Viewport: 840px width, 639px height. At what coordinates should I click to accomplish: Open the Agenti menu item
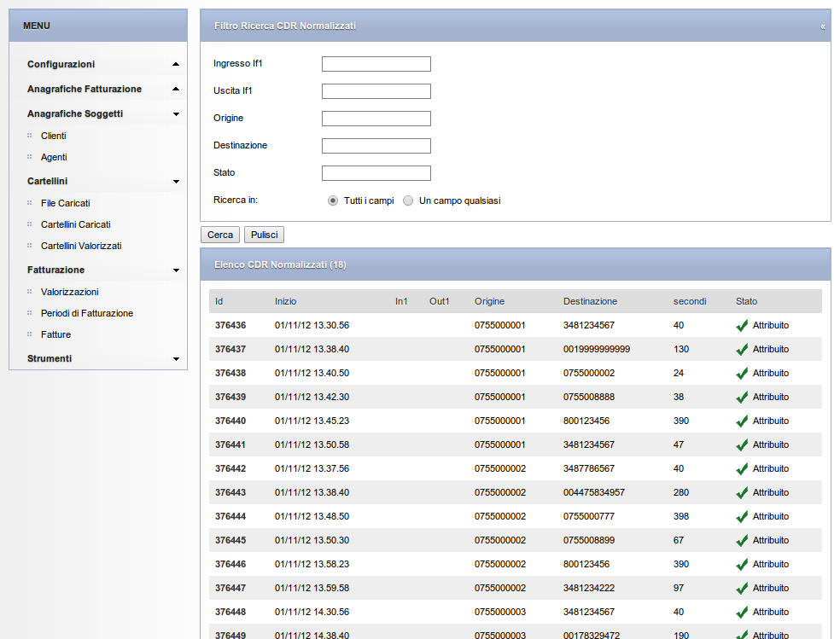pyautogui.click(x=54, y=157)
